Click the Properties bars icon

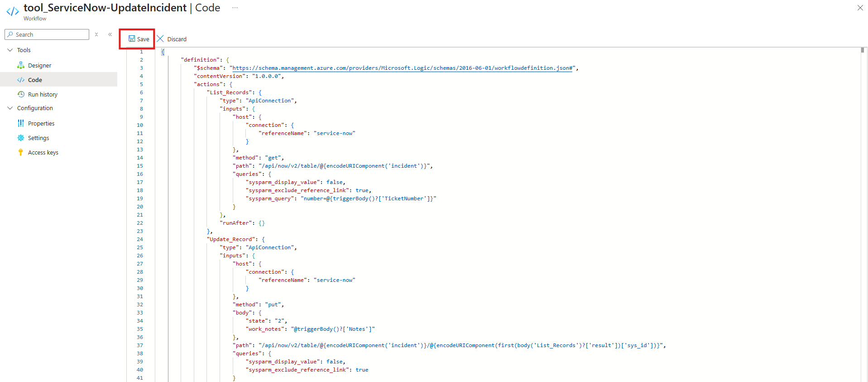pos(21,123)
